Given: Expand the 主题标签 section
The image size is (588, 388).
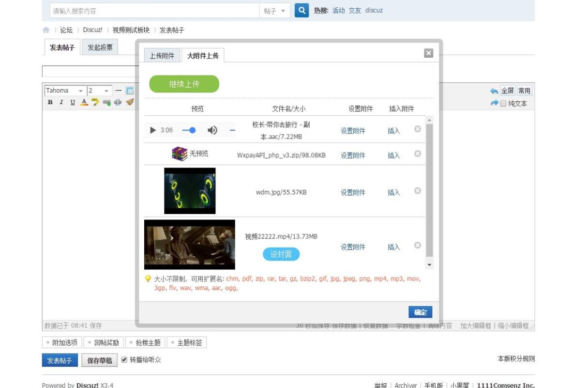Looking at the screenshot, I should point(187,342).
